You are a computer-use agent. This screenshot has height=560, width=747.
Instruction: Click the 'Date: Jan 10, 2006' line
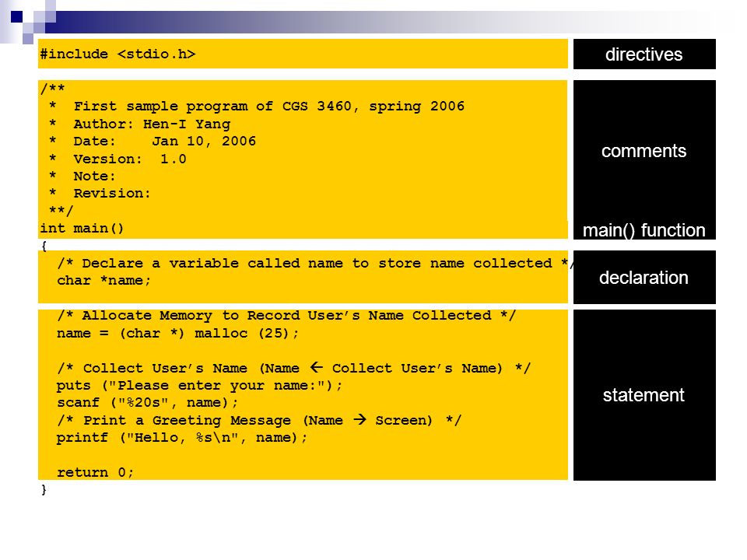pos(153,141)
